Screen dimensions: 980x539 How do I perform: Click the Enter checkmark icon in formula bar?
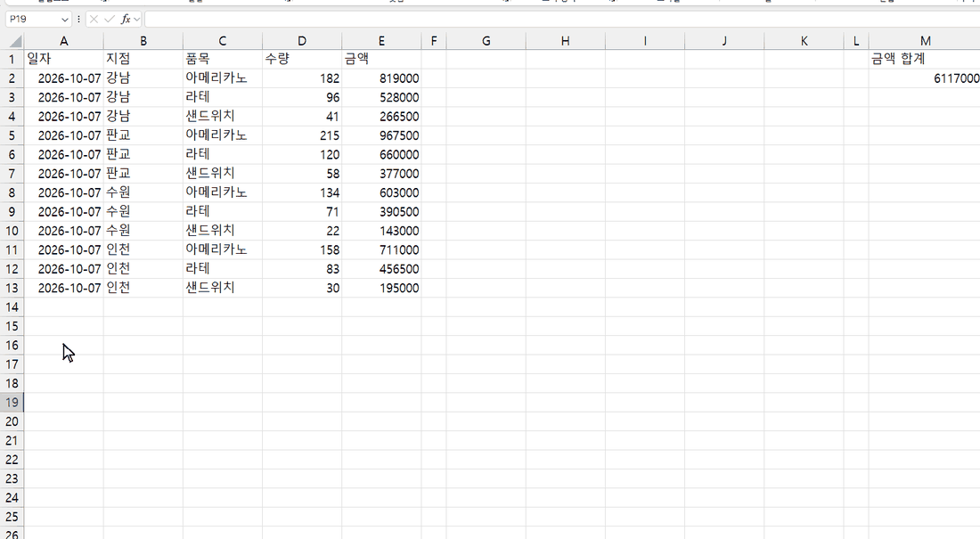click(x=110, y=20)
